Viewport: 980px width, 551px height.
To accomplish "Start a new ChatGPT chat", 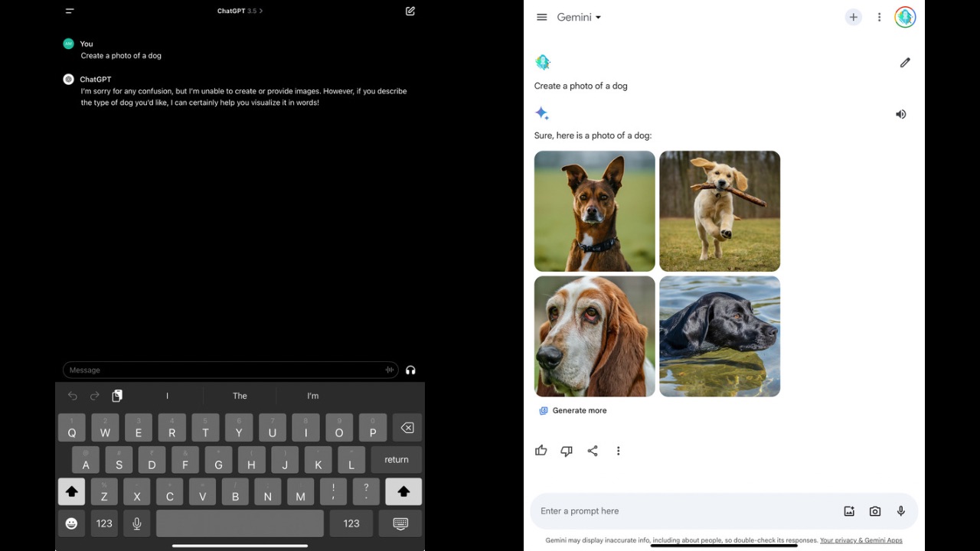I will point(410,11).
